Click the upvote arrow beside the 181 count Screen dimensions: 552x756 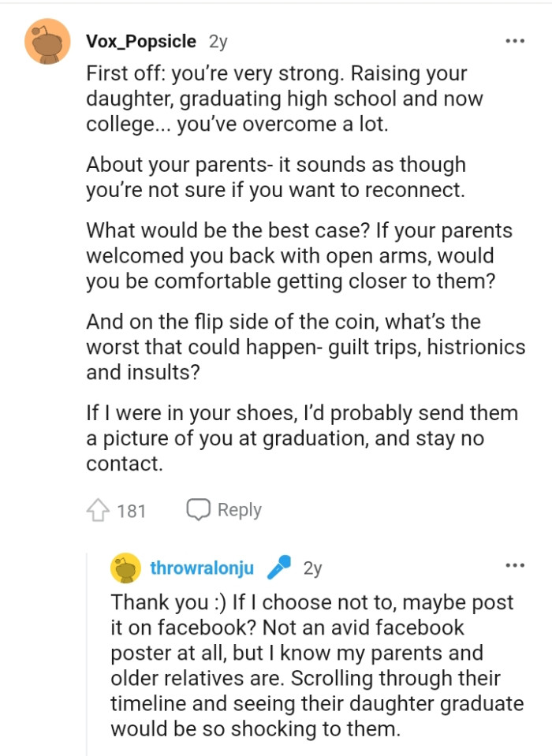99,510
